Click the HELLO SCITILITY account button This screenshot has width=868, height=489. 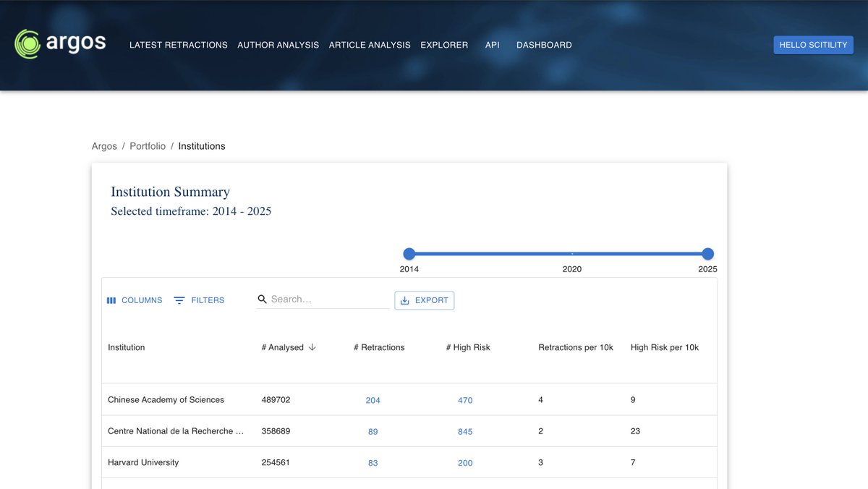coord(813,44)
